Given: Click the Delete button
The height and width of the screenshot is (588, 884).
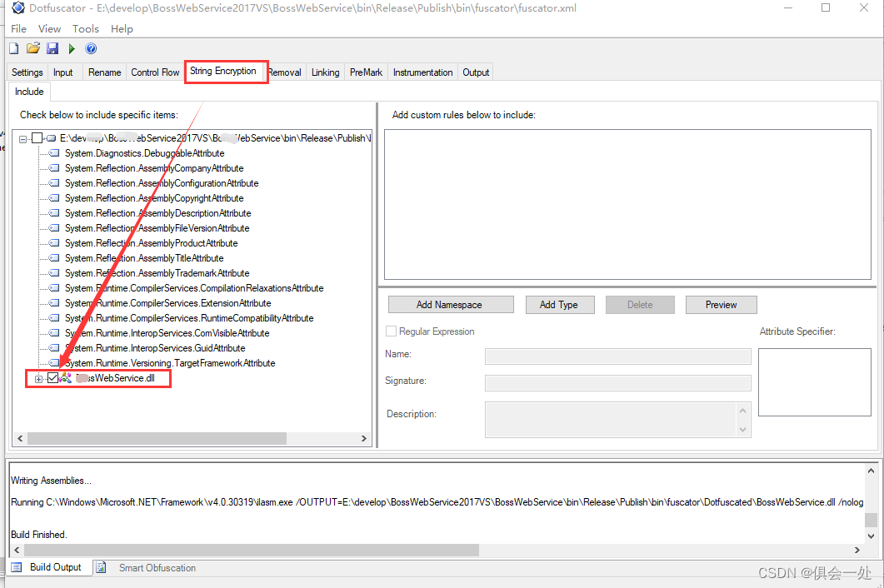Looking at the screenshot, I should [640, 305].
